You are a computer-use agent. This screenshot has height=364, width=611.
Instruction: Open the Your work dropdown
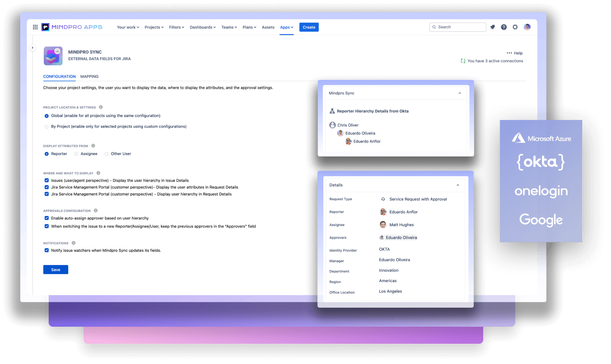tap(128, 28)
